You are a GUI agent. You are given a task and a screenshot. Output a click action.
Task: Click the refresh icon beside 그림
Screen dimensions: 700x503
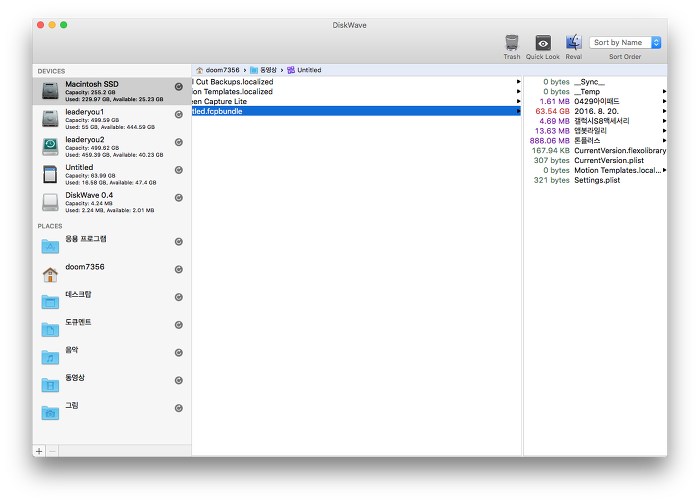pyautogui.click(x=179, y=408)
